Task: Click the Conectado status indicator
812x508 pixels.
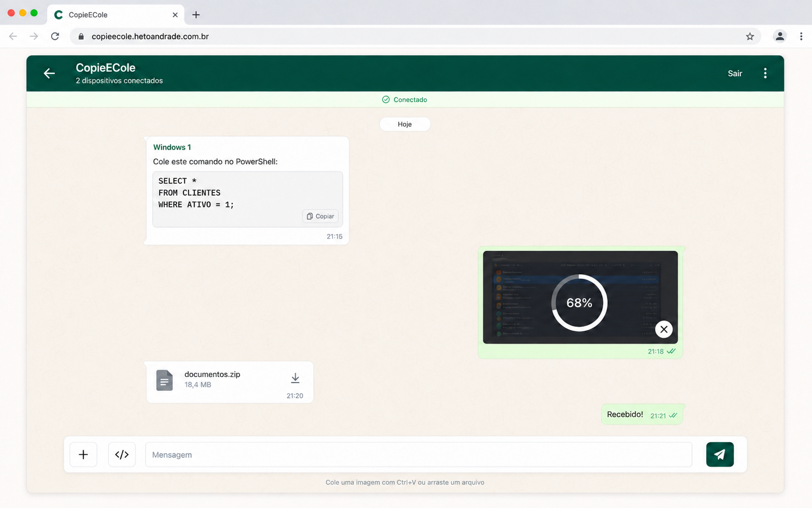Action: tap(404, 100)
